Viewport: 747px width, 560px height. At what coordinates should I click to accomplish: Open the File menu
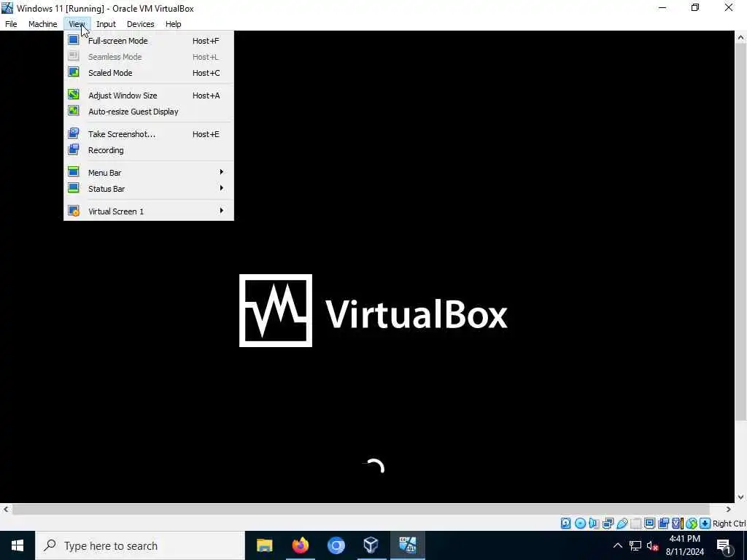(11, 24)
